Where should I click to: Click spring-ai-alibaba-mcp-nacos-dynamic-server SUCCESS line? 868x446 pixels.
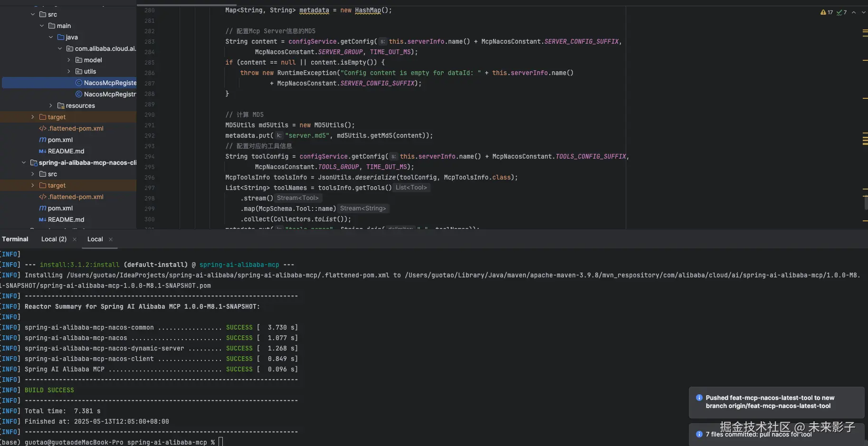(162, 348)
